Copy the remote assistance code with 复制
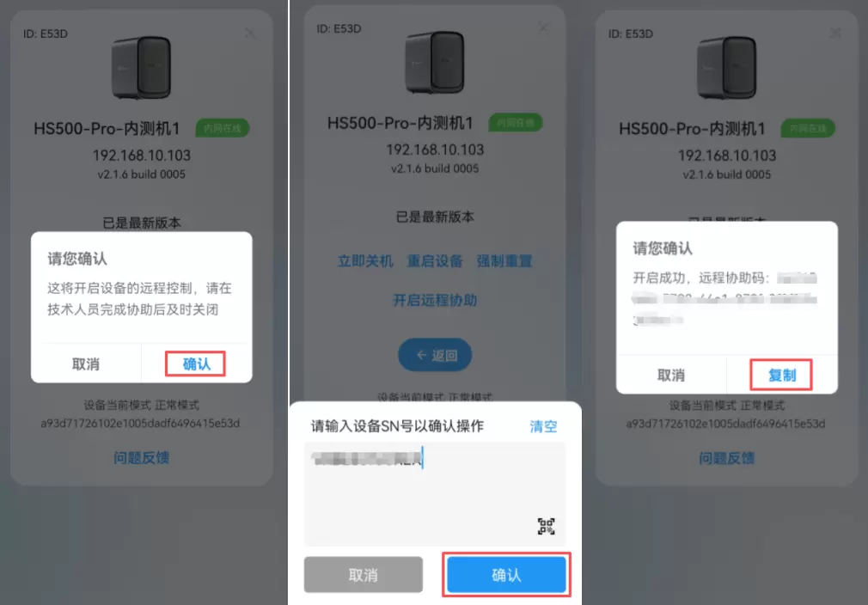This screenshot has height=605, width=868. pyautogui.click(x=781, y=375)
